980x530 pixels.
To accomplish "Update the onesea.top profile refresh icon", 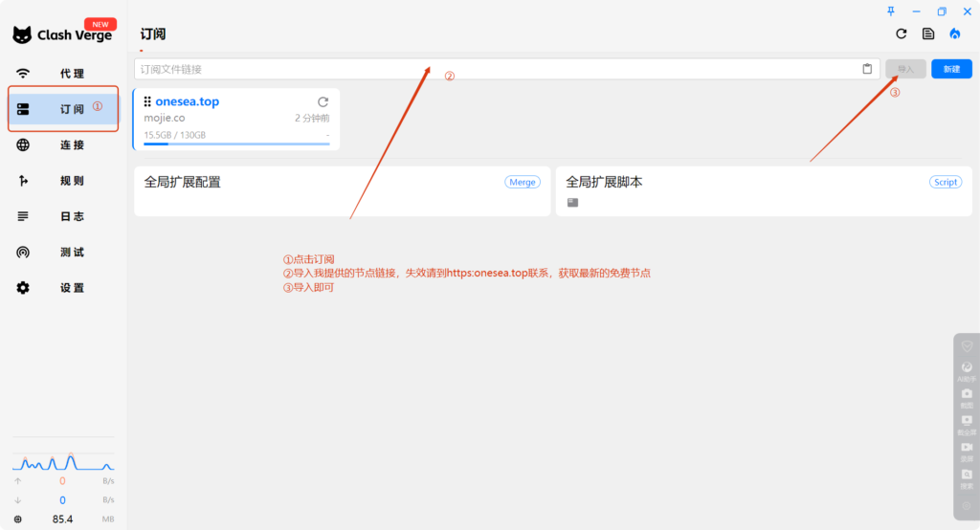I will click(x=323, y=101).
